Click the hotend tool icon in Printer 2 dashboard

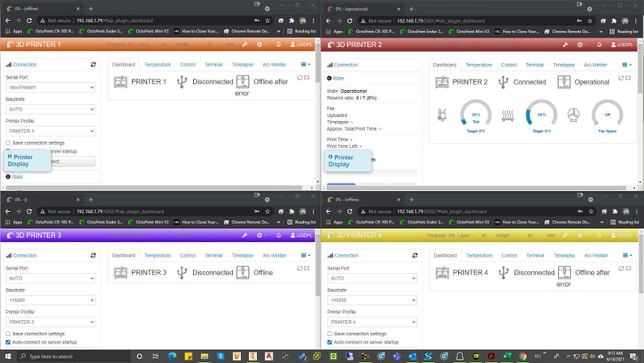442,115
